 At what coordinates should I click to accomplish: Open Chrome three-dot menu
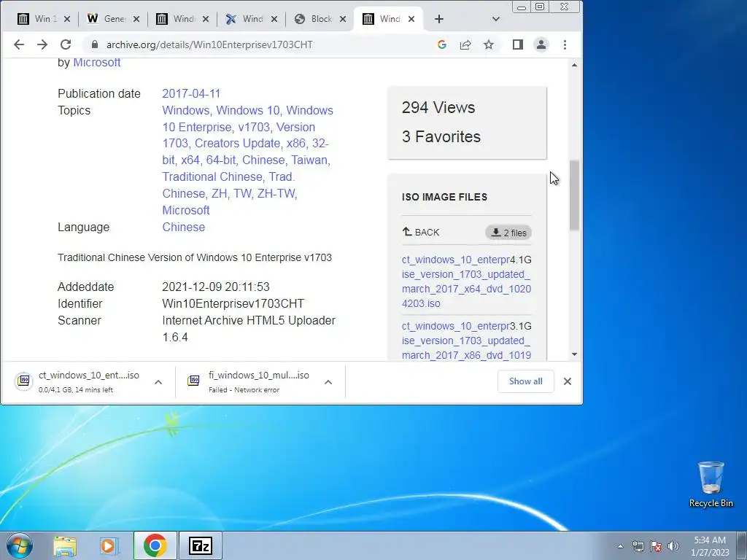pyautogui.click(x=565, y=44)
